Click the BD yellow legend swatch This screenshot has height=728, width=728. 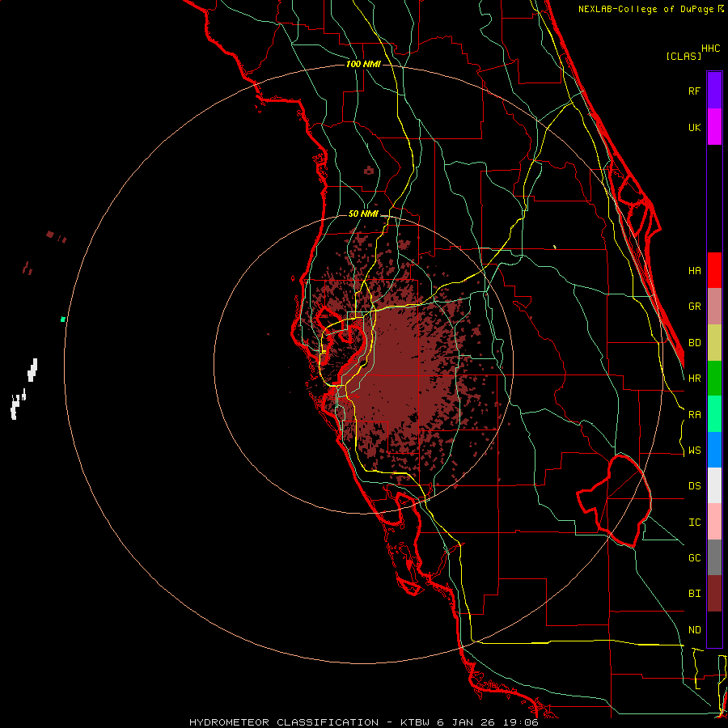pos(714,343)
